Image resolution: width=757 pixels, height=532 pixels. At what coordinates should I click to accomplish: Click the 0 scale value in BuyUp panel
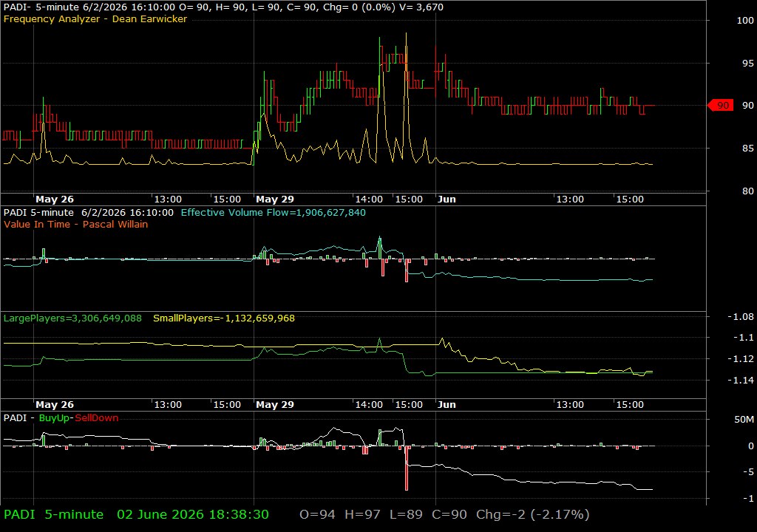pos(751,446)
